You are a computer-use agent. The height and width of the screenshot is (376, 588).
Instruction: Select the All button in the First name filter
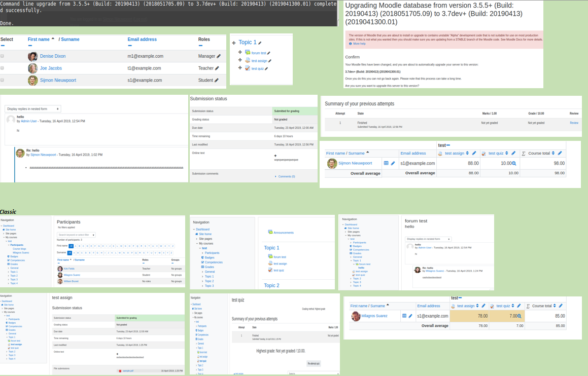point(71,246)
